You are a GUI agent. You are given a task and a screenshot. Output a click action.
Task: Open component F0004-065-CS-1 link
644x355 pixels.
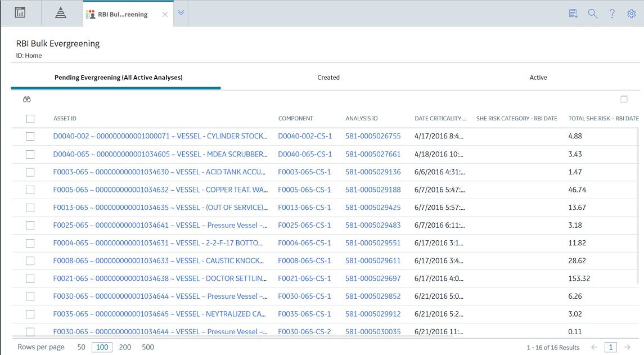[304, 243]
